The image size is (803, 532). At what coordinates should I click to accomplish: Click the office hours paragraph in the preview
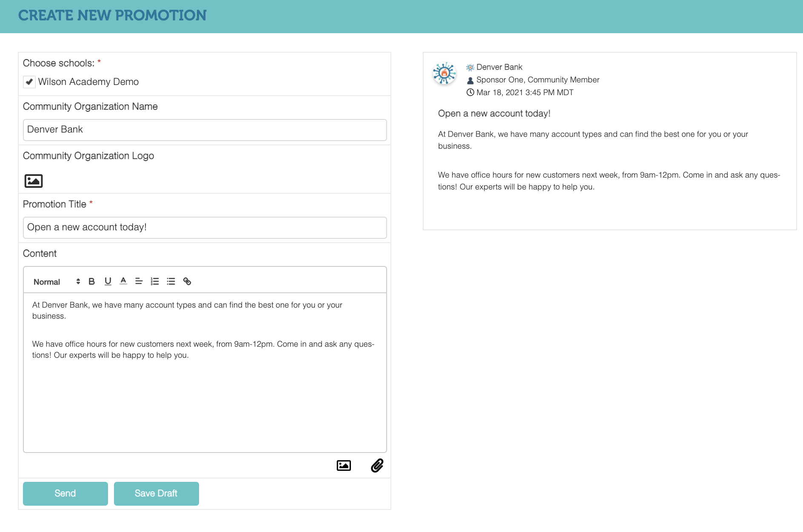point(609,181)
